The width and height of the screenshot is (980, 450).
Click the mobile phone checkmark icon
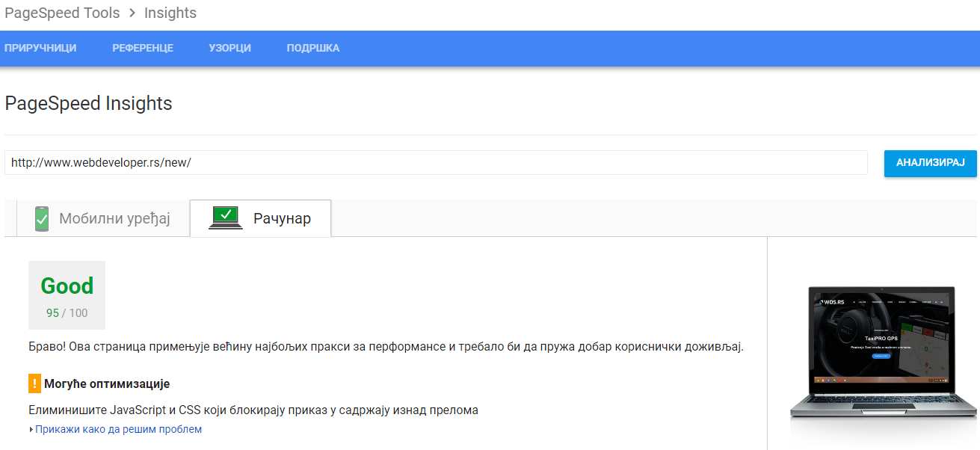pos(42,219)
